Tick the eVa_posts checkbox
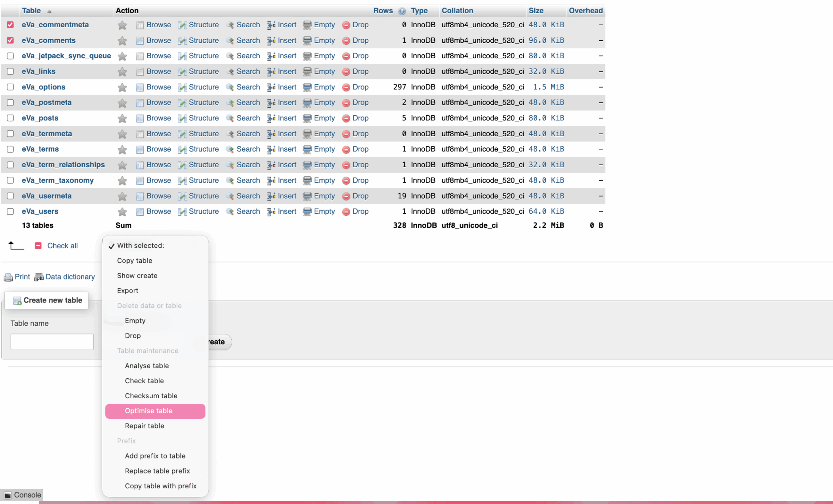 point(10,118)
